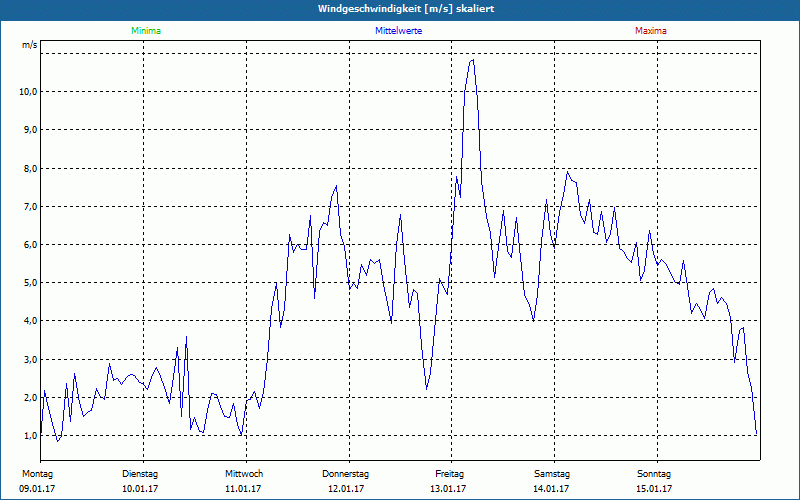The height and width of the screenshot is (500, 800).
Task: Click the 6,0 y-axis value
Action: (30, 245)
